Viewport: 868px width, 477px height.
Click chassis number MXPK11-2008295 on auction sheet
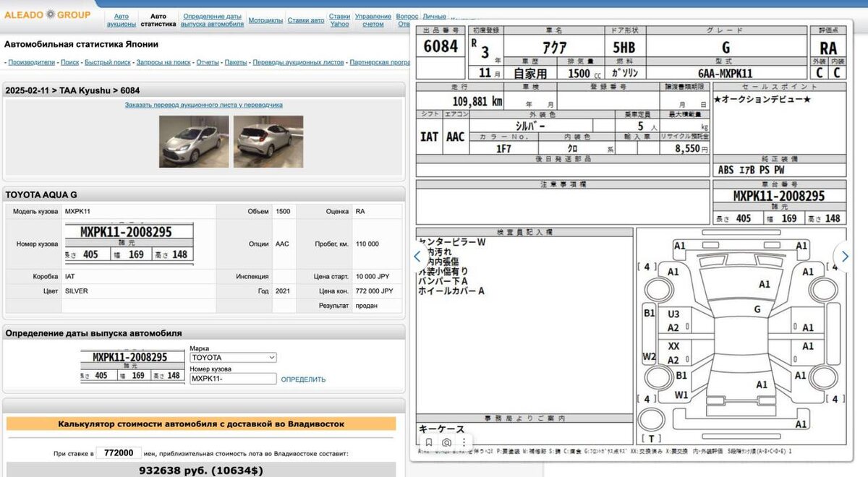click(x=778, y=196)
